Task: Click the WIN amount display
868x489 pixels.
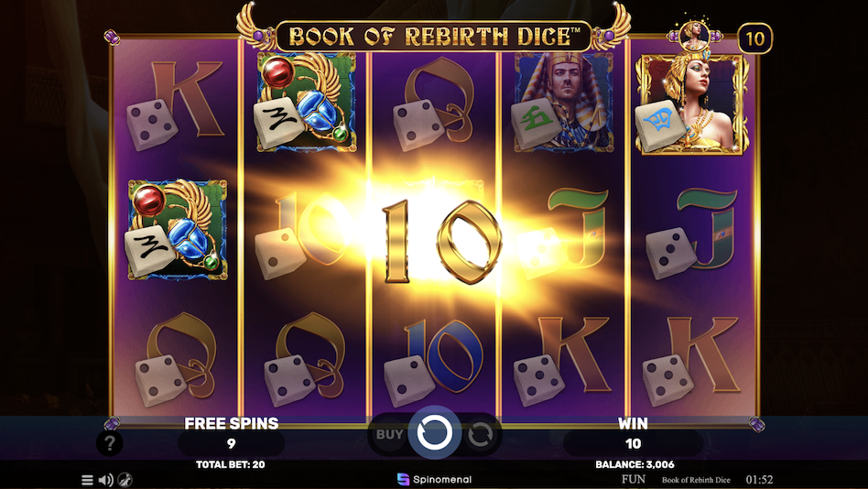Action: tap(633, 443)
